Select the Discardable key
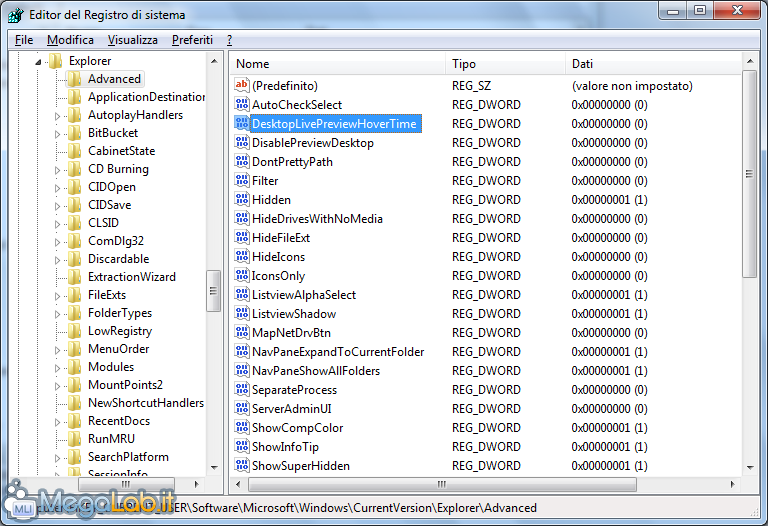The image size is (768, 526). 119,259
